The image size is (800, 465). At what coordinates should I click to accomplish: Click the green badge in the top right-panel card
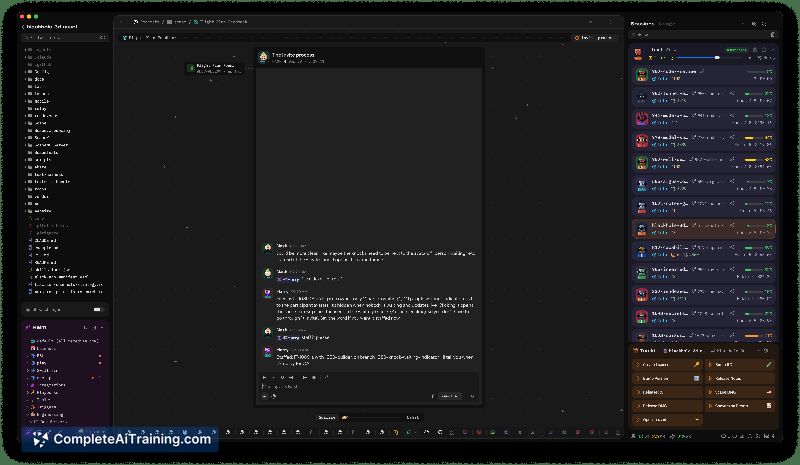coord(736,50)
